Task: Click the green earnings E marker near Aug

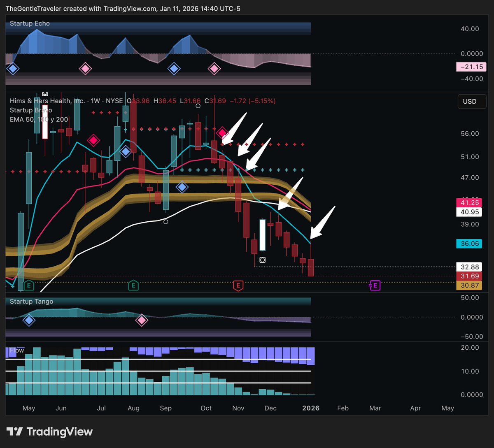Action: tap(133, 285)
